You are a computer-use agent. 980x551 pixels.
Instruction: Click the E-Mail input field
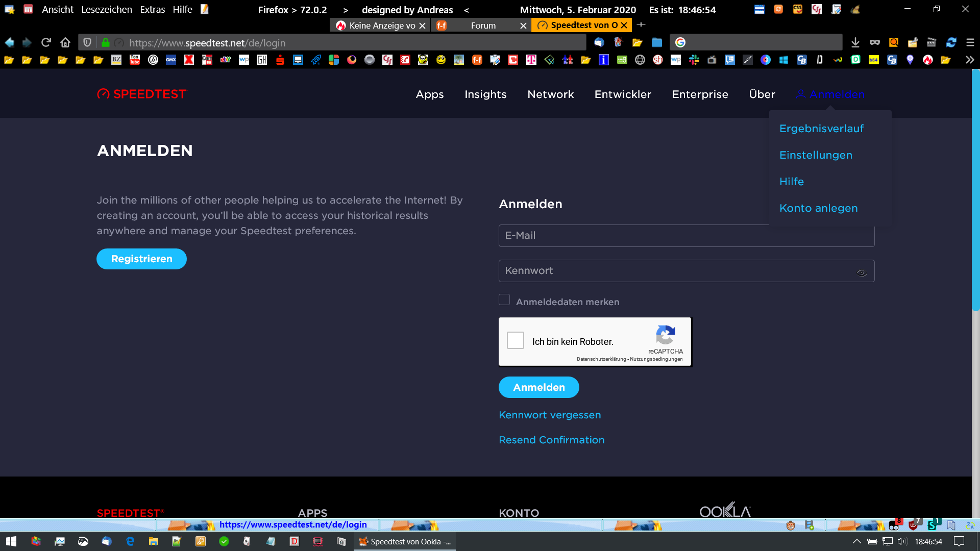tap(686, 236)
